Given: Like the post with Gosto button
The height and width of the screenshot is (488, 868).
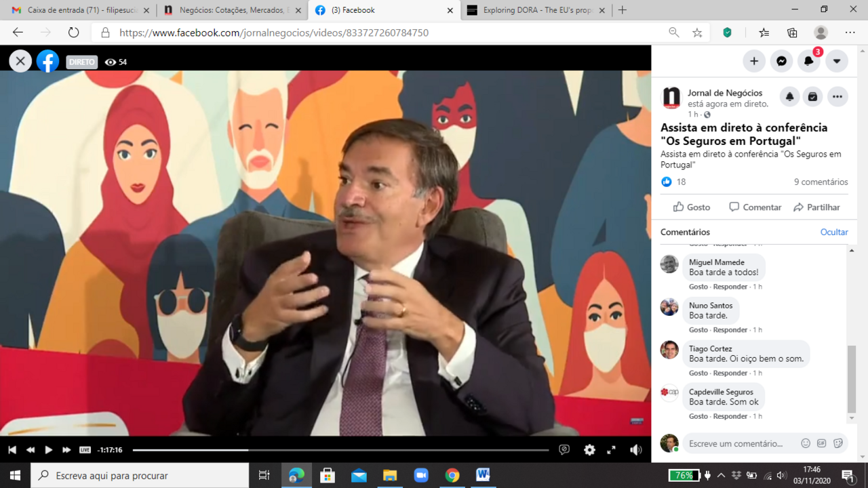Looking at the screenshot, I should [x=691, y=207].
